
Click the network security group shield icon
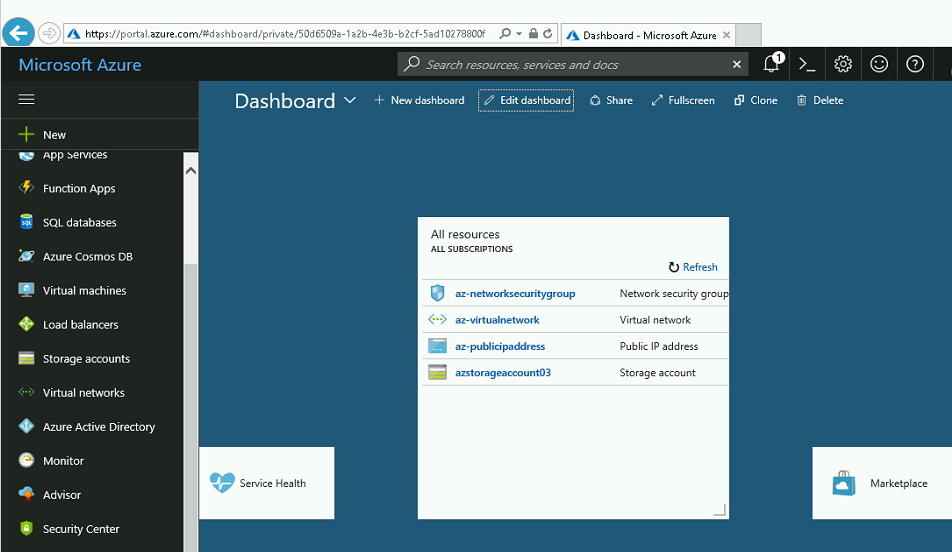point(437,293)
